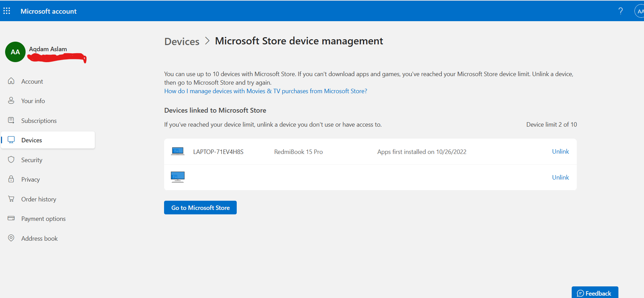The height and width of the screenshot is (298, 644).
Task: Open the account avatar in the header
Action: click(x=640, y=11)
